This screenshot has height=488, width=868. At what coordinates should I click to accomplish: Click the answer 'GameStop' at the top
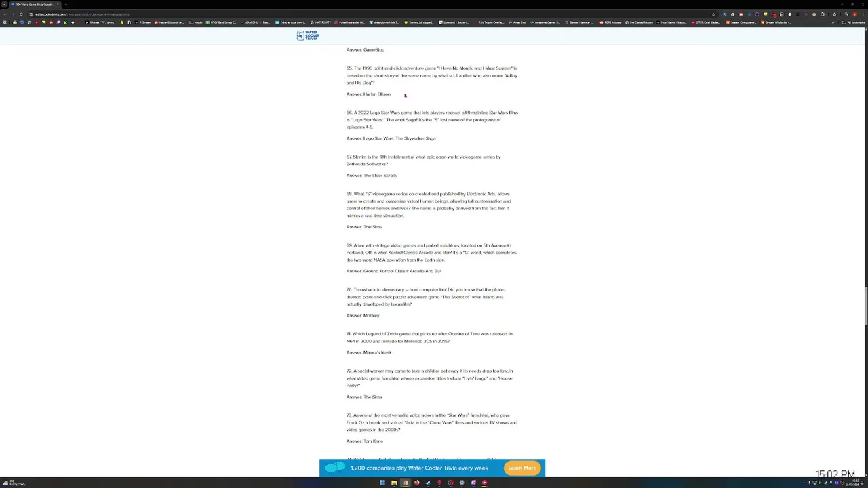coord(374,49)
